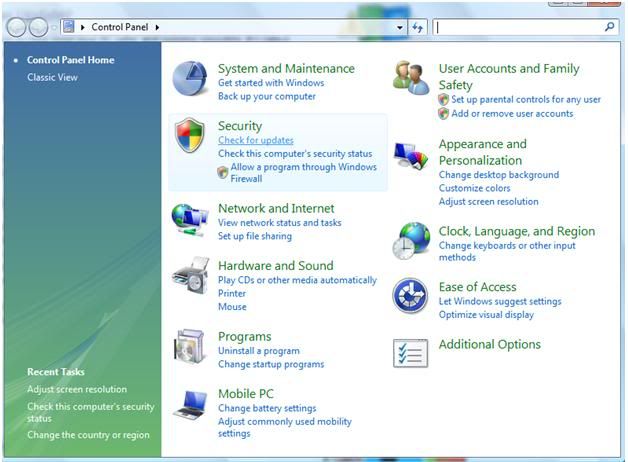Screen dimensions: 628x462
Task: Click the Hardware and Sound printer icon
Action: tap(191, 275)
